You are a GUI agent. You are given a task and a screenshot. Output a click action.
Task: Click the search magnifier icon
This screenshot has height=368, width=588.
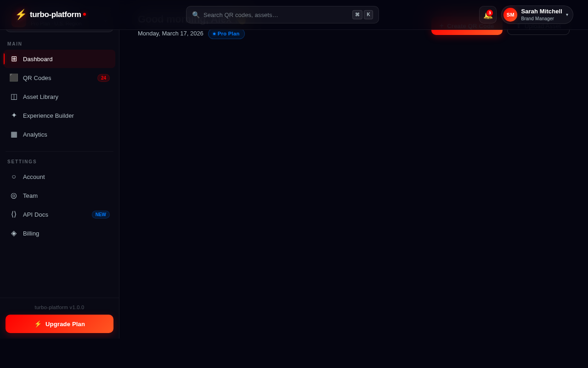click(x=196, y=14)
